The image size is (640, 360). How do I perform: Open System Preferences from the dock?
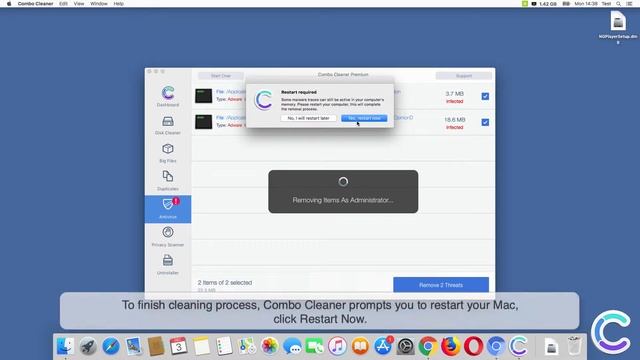[x=405, y=346]
